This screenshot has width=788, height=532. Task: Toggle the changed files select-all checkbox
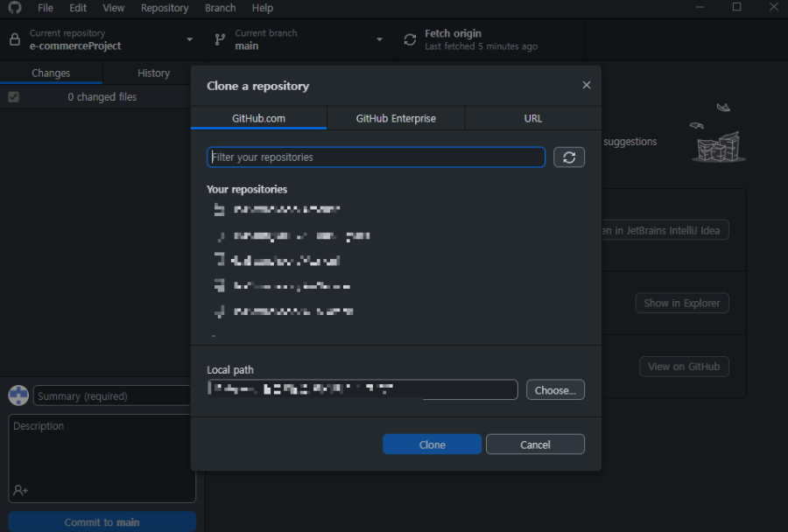click(x=13, y=96)
